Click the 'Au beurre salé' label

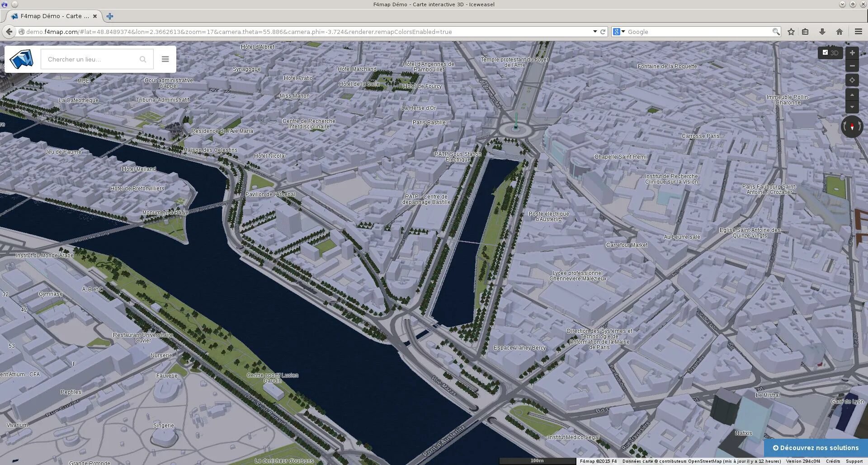pyautogui.click(x=682, y=237)
